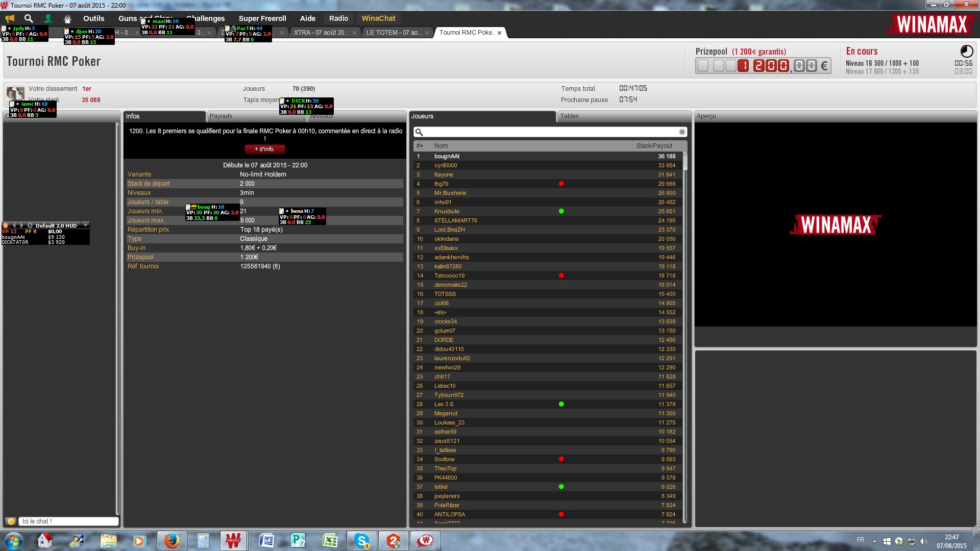Click the HUD next arrow icon
This screenshot has width=980, height=551.
22,226
